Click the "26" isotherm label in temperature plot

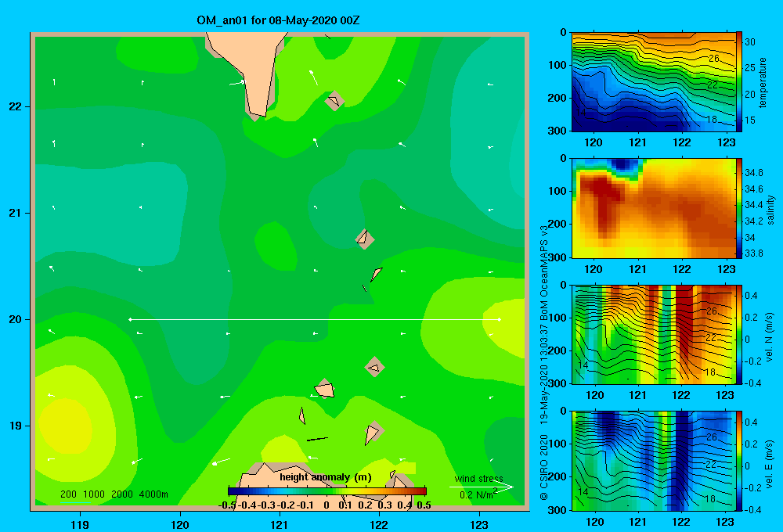coord(714,59)
